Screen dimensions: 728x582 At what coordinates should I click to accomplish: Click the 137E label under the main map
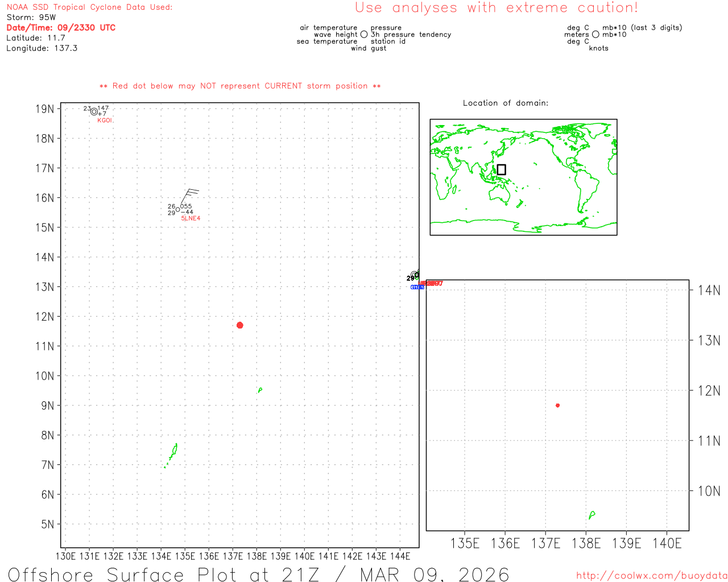pyautogui.click(x=233, y=556)
